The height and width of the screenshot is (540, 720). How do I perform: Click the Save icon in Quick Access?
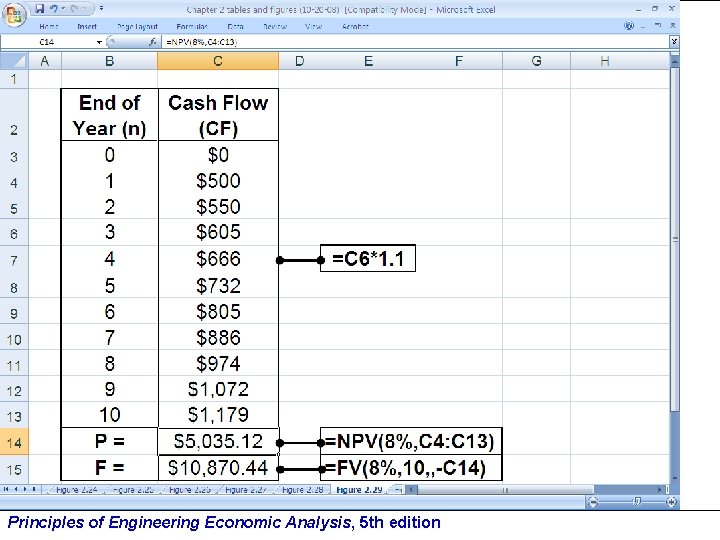(x=40, y=8)
